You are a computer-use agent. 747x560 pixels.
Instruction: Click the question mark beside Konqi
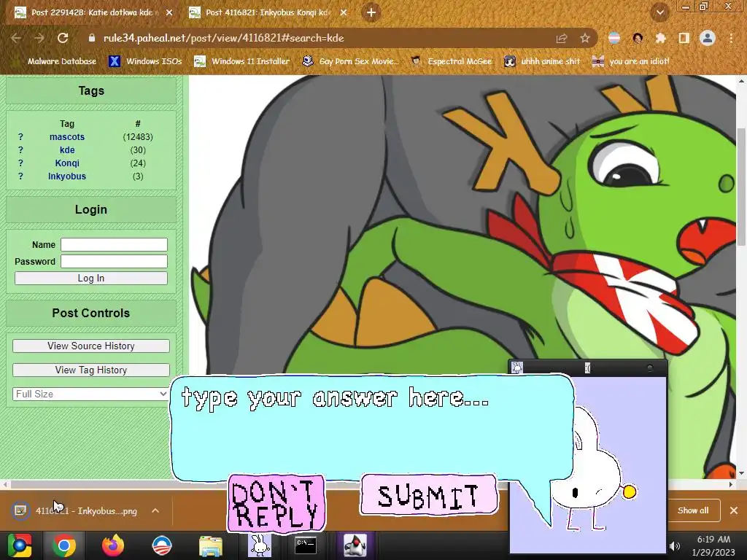tap(20, 163)
